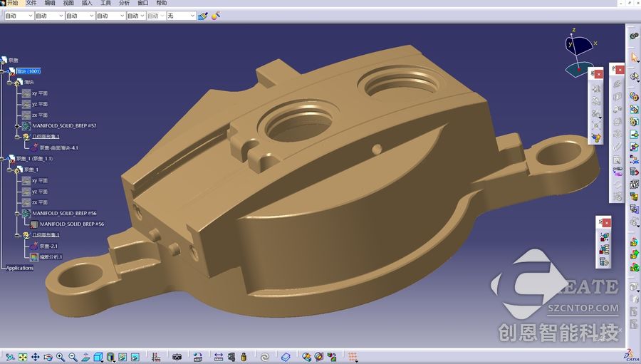641x364 pixels.
Task: Click the Capture camera icon
Action: pos(177,357)
